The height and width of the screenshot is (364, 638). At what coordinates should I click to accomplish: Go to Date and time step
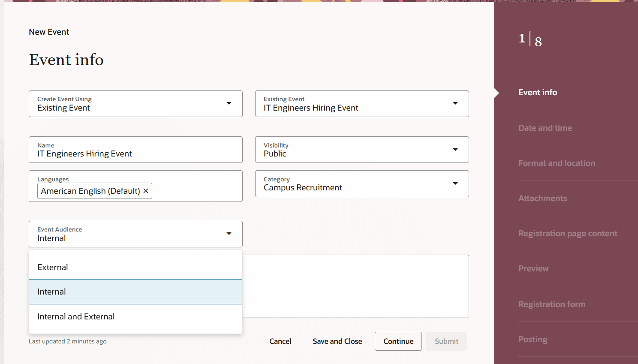[x=545, y=128]
